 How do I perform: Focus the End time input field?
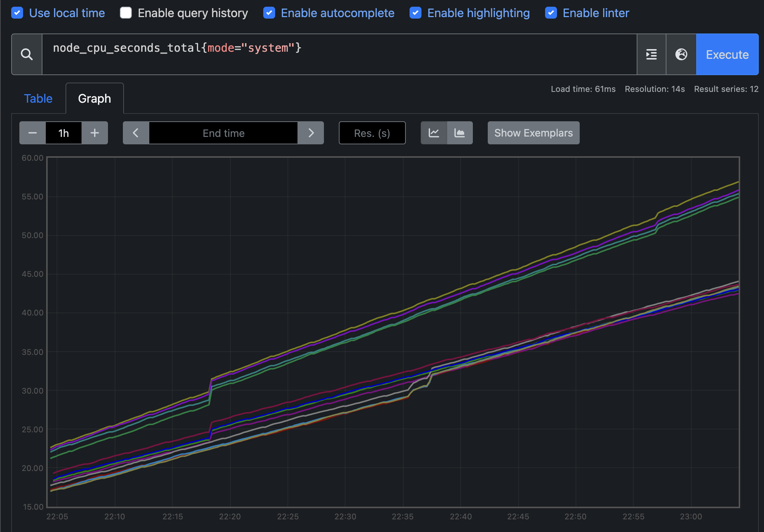pos(223,133)
